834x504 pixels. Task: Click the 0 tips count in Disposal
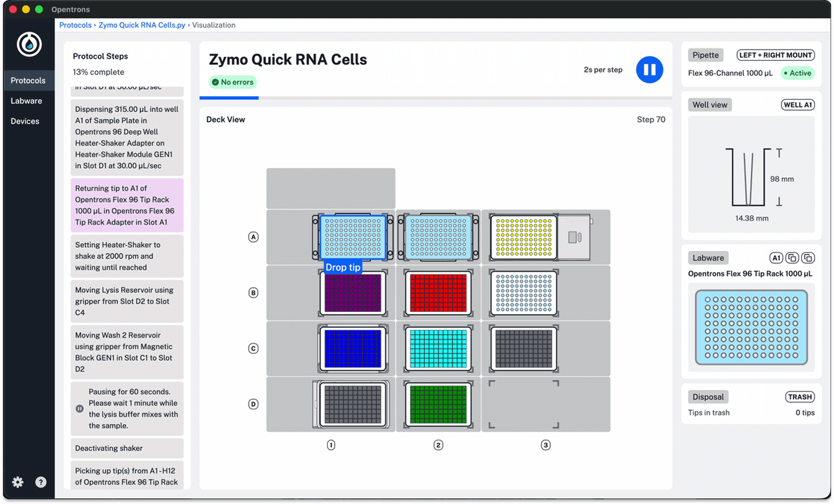click(x=805, y=413)
